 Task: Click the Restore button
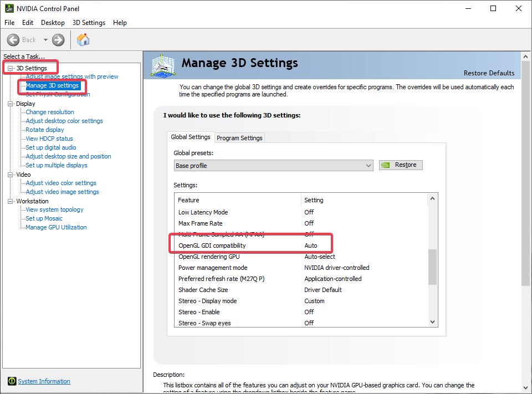[401, 165]
